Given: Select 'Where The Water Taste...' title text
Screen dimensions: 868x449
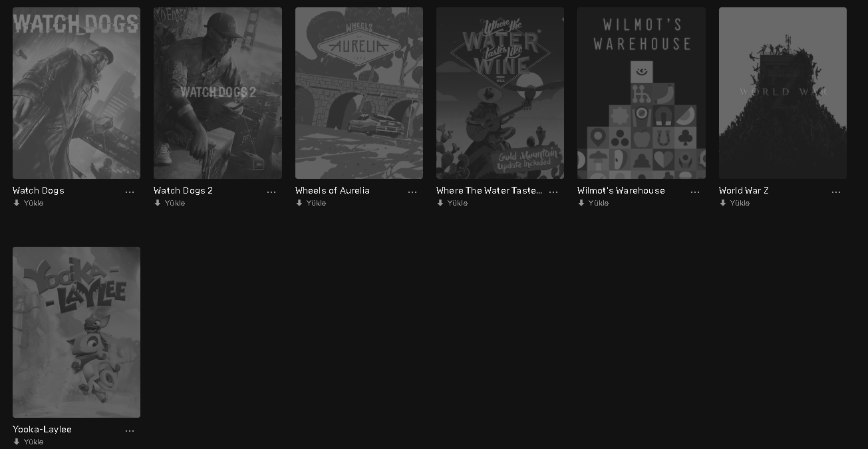Looking at the screenshot, I should click(489, 190).
